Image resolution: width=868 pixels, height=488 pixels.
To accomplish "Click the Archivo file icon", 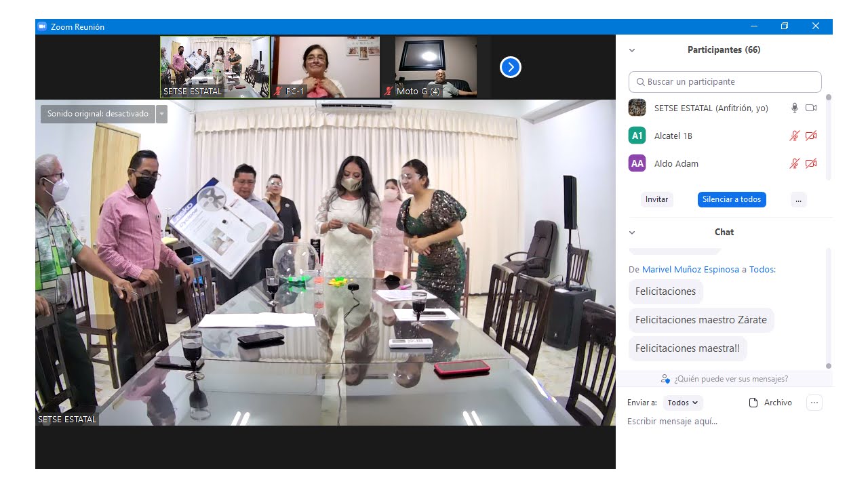I will (753, 403).
